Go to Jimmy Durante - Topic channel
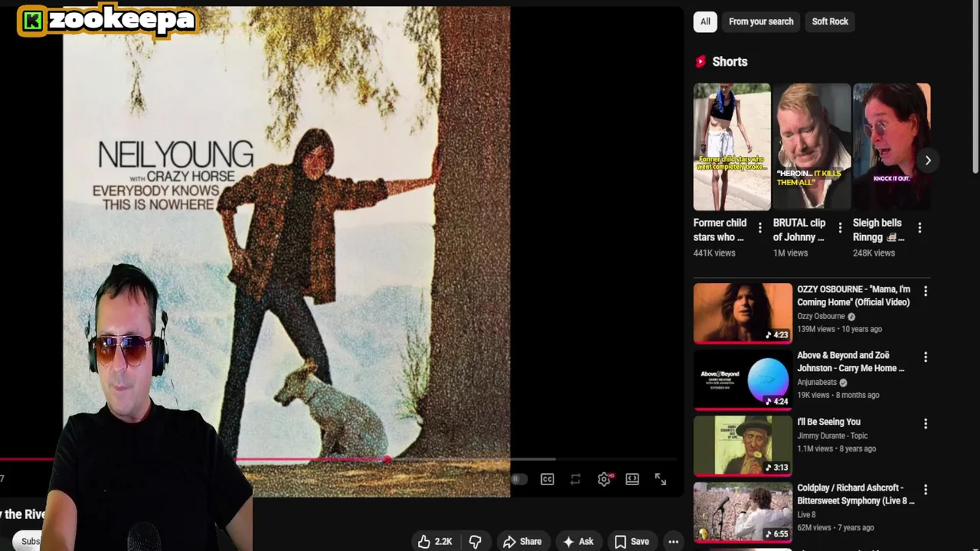 (x=832, y=435)
